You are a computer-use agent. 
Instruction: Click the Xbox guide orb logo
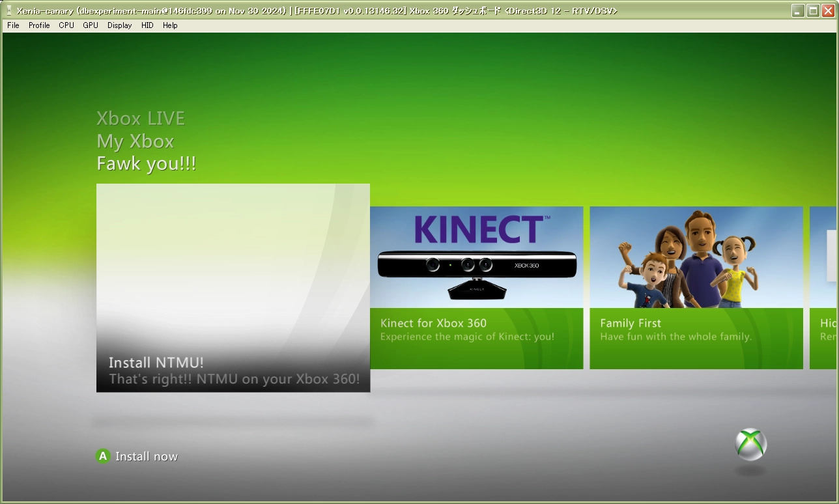(751, 444)
